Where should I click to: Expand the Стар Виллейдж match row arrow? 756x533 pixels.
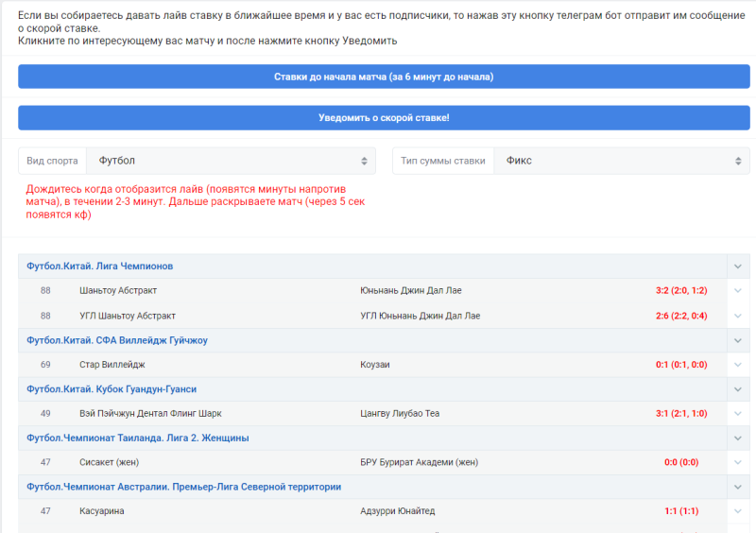[x=738, y=364]
